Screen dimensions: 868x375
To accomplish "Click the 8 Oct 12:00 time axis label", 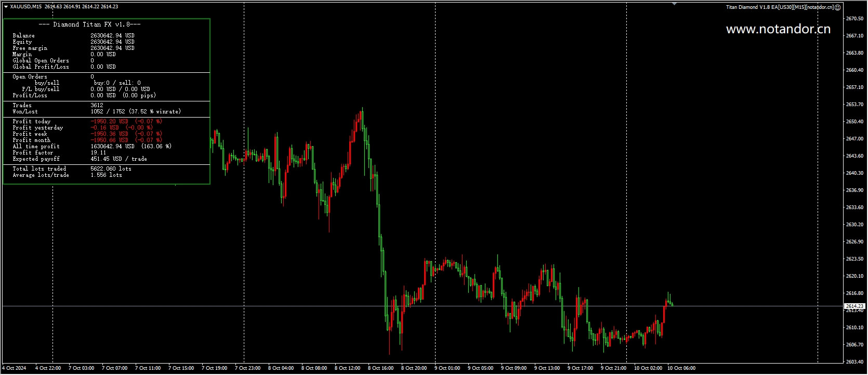I will (348, 368).
